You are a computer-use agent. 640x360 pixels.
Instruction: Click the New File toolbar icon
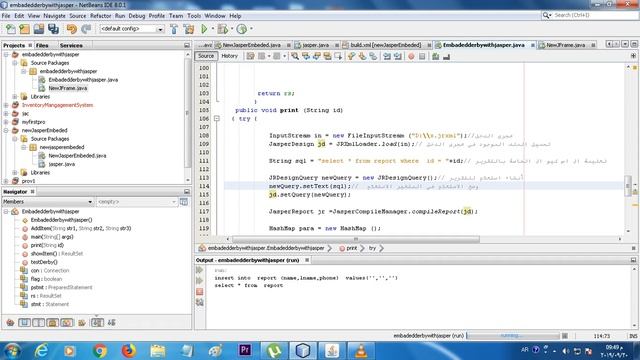[x=10, y=29]
